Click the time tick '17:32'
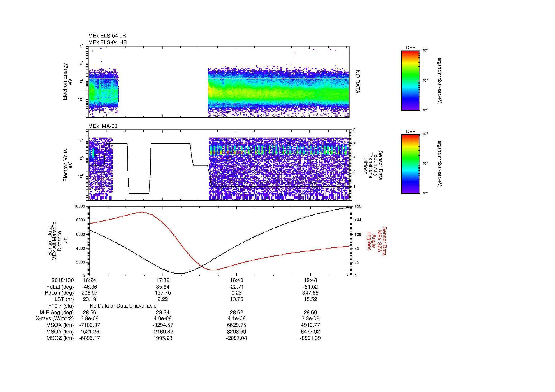The image size is (555, 392). point(163,280)
